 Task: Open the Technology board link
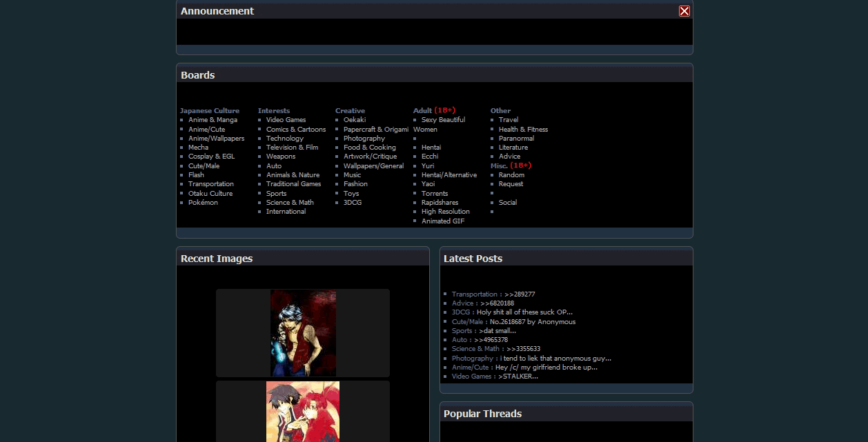pos(284,139)
